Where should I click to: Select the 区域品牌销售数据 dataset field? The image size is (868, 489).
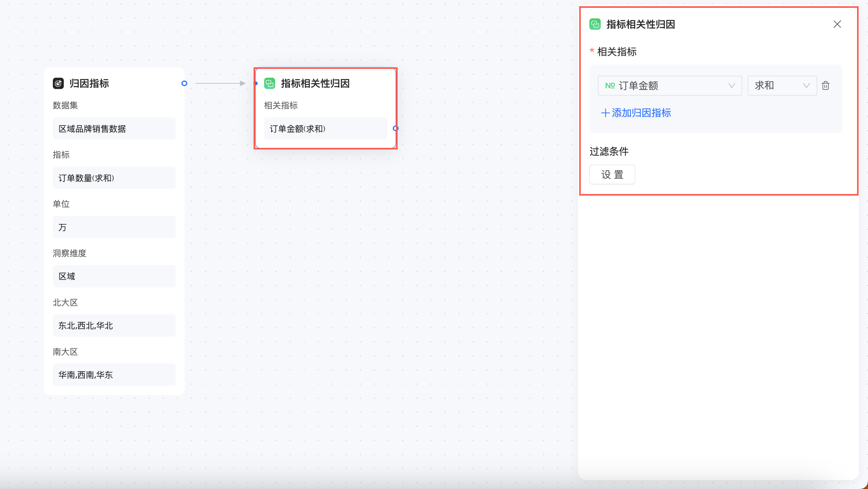click(114, 129)
